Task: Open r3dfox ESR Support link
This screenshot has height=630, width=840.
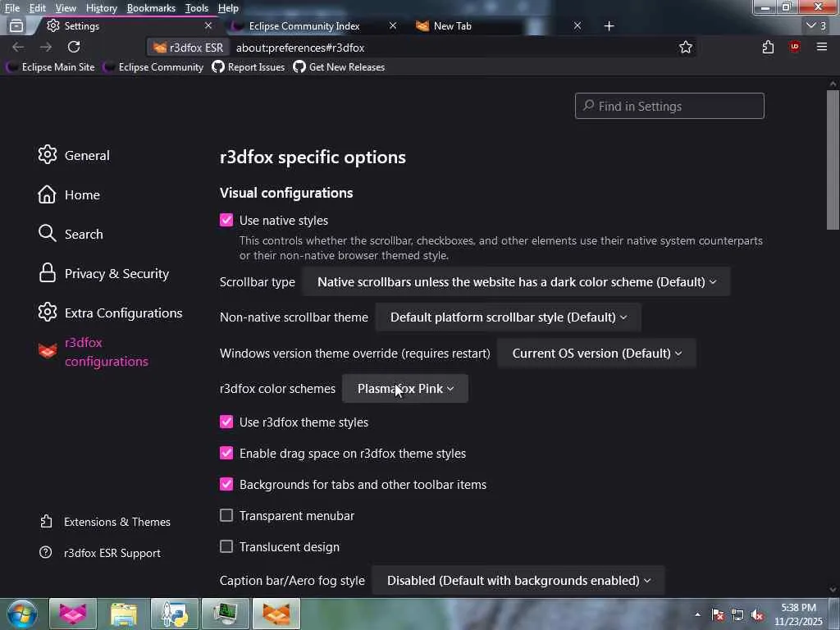Action: point(100,553)
